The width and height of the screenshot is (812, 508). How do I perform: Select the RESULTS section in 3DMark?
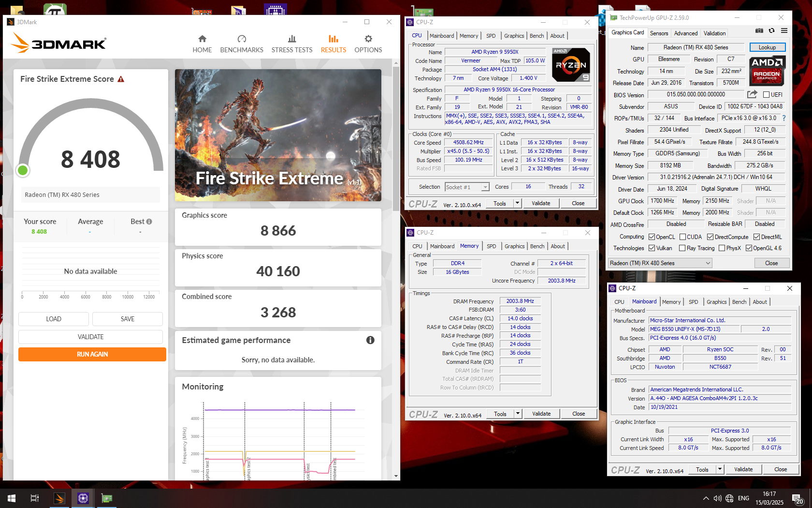pyautogui.click(x=333, y=44)
